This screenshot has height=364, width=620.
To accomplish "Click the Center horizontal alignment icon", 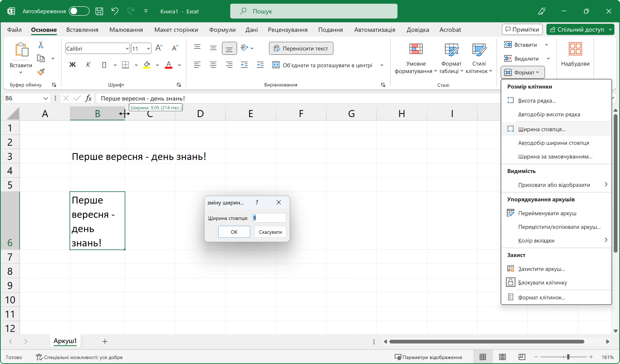I will [213, 65].
